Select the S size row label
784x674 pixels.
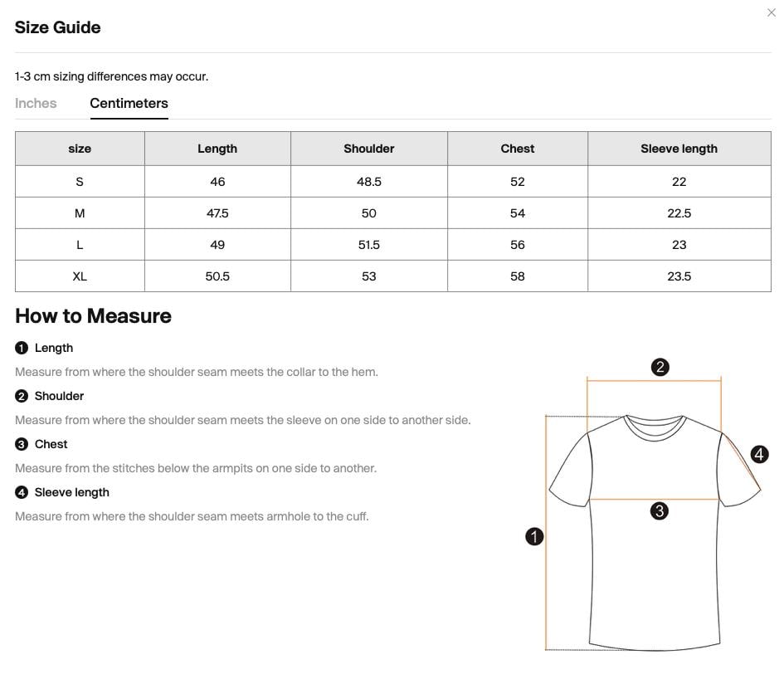pyautogui.click(x=80, y=182)
